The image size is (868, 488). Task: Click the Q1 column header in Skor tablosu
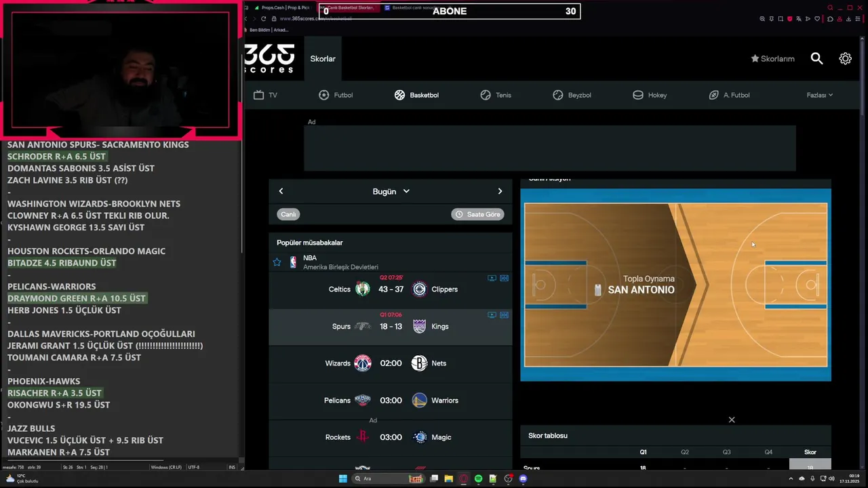[x=644, y=452]
